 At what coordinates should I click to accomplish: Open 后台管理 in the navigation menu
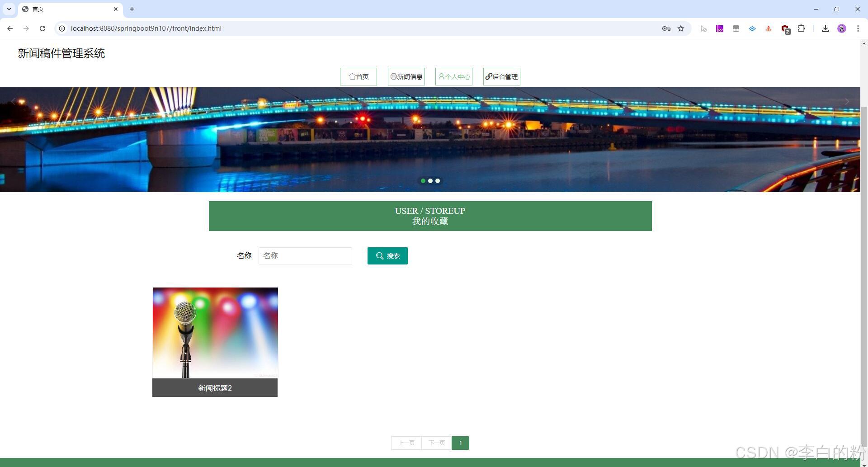(502, 76)
